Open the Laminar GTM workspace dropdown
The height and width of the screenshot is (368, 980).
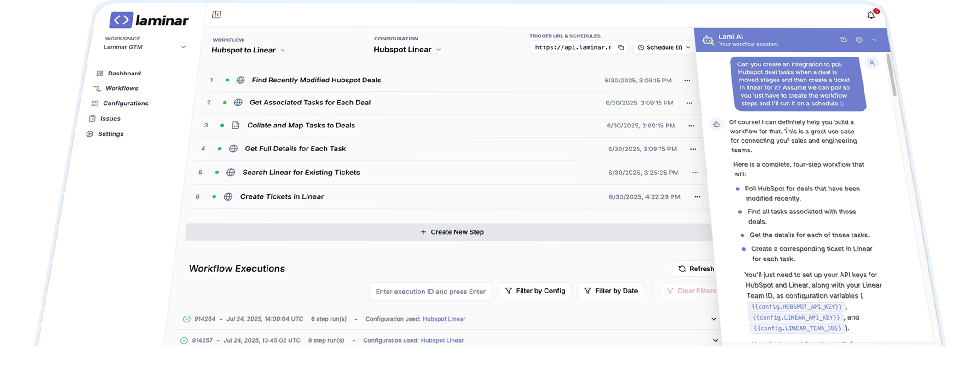tap(145, 47)
